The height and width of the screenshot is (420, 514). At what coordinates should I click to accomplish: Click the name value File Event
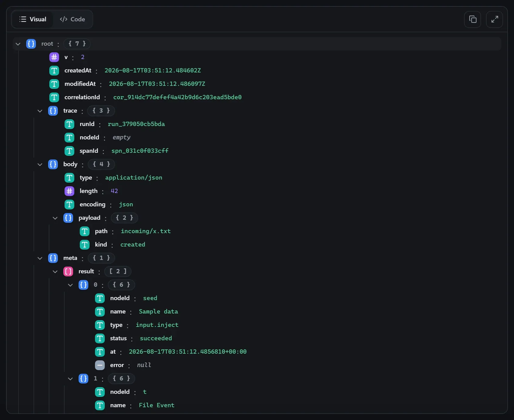(x=157, y=405)
